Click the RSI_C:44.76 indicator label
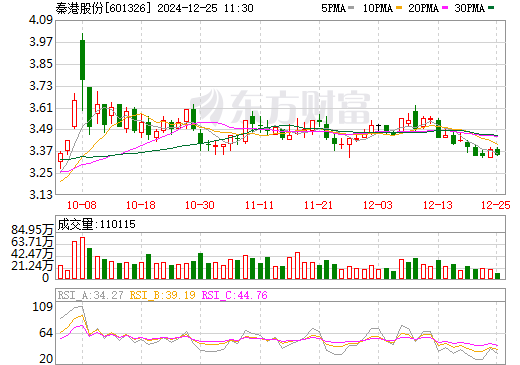 (x=235, y=295)
